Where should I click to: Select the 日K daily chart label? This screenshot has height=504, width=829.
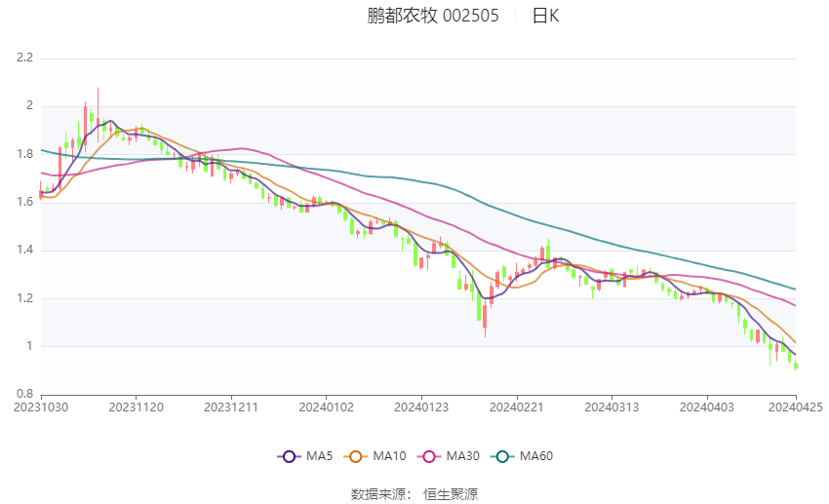545,16
